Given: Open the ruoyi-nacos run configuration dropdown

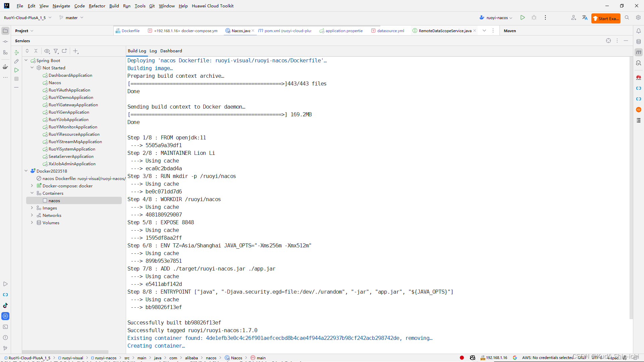Looking at the screenshot, I should [x=496, y=18].
